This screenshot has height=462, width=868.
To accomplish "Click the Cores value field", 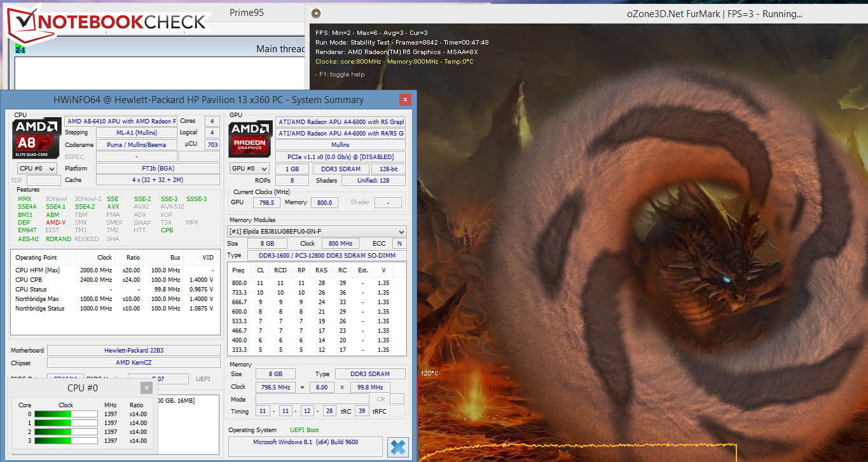I will pos(211,122).
